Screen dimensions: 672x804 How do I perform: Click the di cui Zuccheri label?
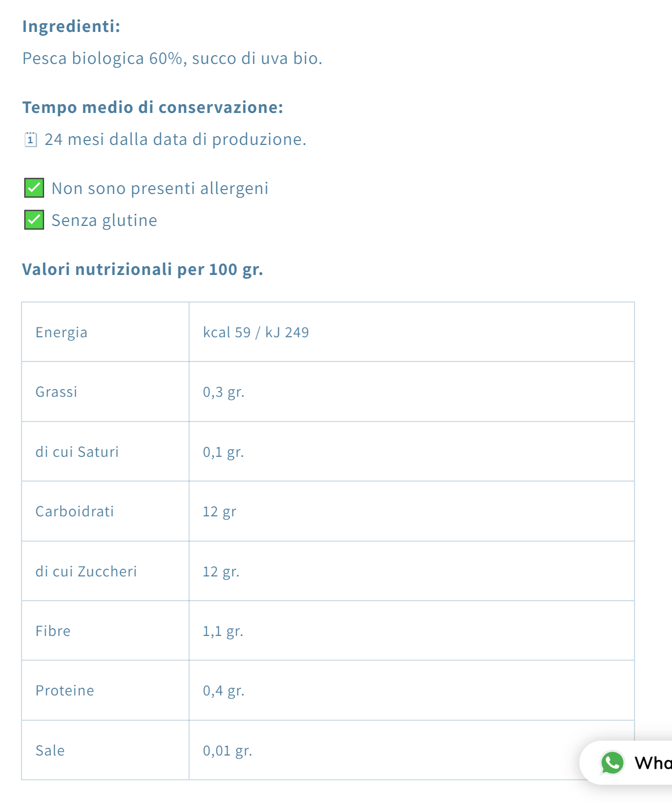point(86,571)
